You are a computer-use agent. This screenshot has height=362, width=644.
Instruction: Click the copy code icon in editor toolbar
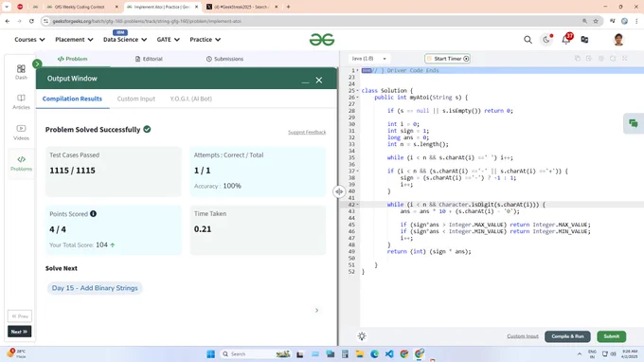[x=578, y=59]
